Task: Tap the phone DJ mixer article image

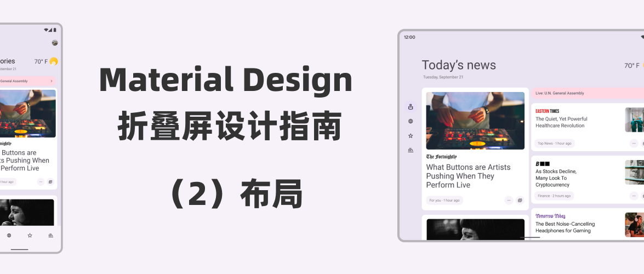Action: coord(28,113)
